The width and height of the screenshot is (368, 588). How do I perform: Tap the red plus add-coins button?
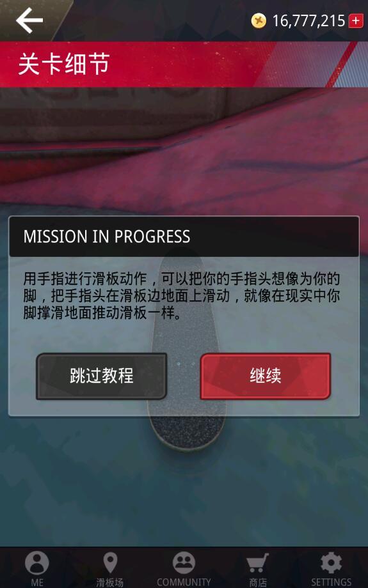click(356, 20)
